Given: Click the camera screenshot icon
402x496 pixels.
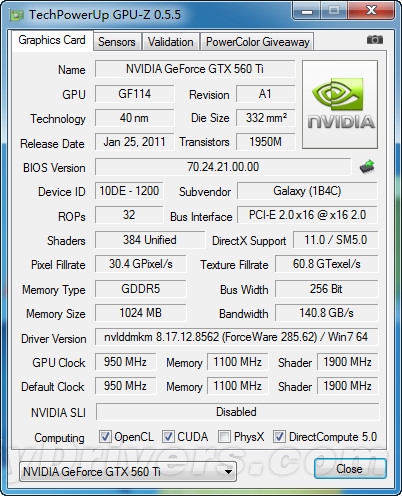Looking at the screenshot, I should coord(375,40).
